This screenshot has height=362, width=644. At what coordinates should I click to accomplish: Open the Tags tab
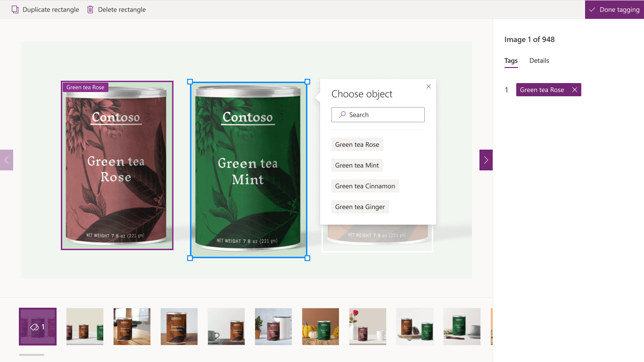click(x=511, y=60)
